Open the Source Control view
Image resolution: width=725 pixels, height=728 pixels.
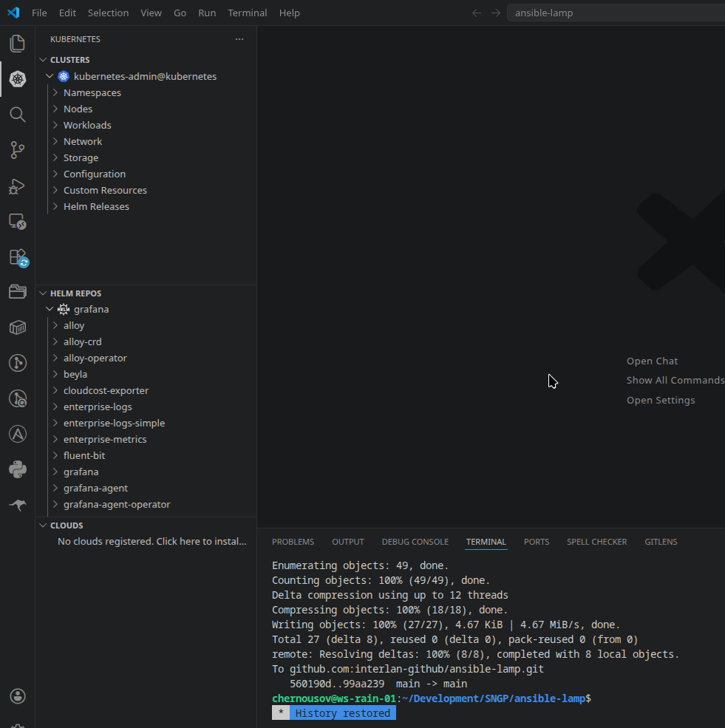[17, 150]
